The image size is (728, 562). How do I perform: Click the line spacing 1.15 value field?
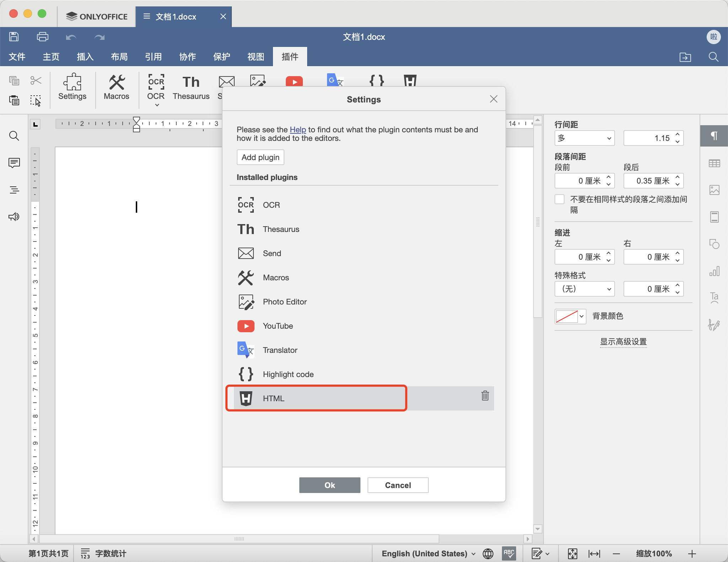[653, 138]
